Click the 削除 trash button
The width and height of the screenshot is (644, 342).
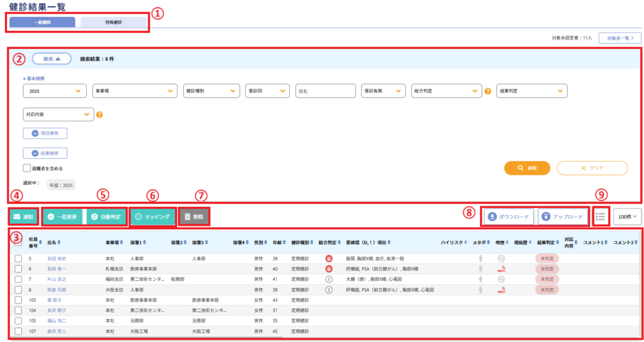point(194,216)
